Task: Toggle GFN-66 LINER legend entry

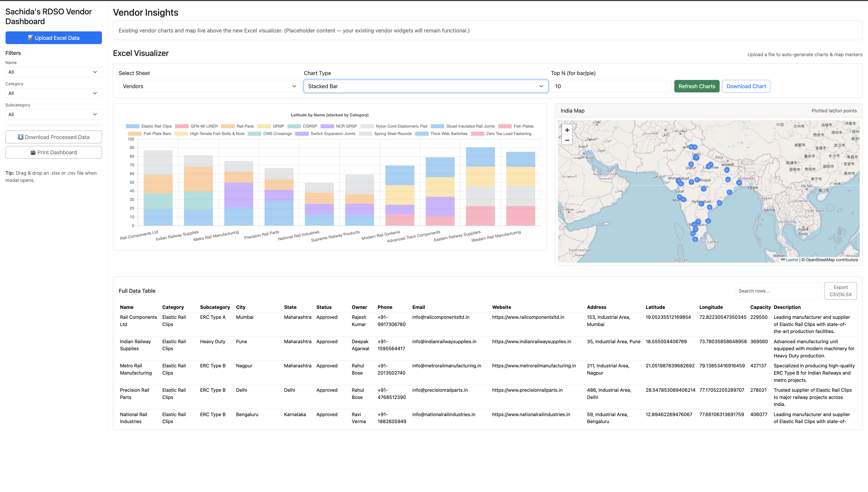Action: tap(196, 126)
